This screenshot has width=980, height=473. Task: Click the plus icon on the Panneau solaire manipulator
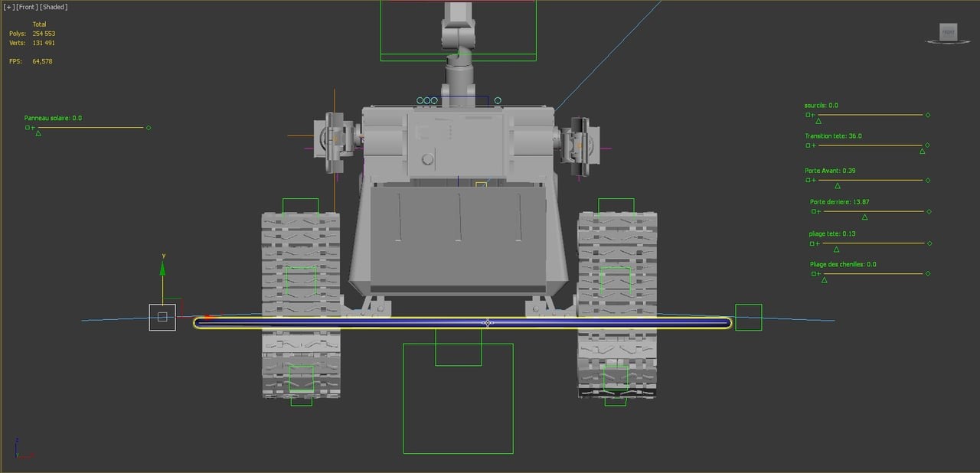pyautogui.click(x=32, y=128)
